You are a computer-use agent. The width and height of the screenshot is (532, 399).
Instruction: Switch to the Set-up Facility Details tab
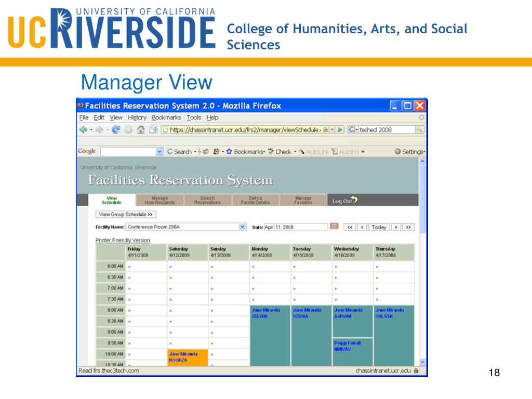click(x=255, y=200)
